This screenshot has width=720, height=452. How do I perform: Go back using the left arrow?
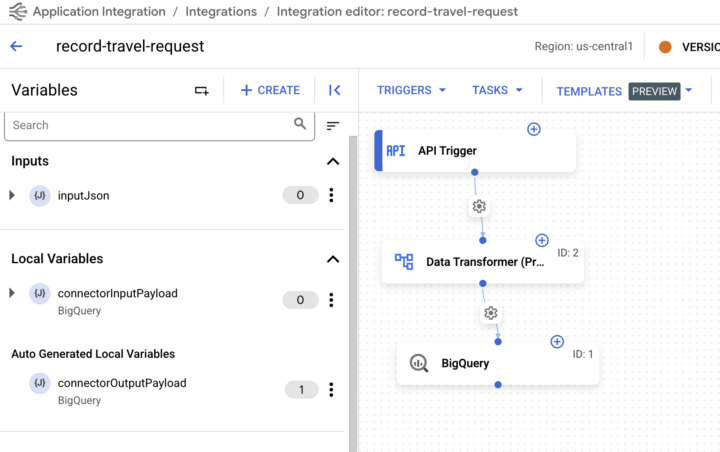point(16,46)
